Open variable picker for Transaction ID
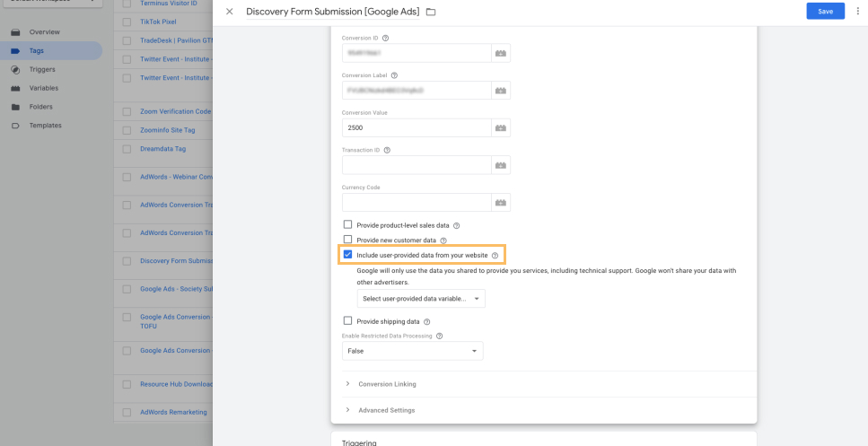Viewport: 868px width, 446px height. 501,165
